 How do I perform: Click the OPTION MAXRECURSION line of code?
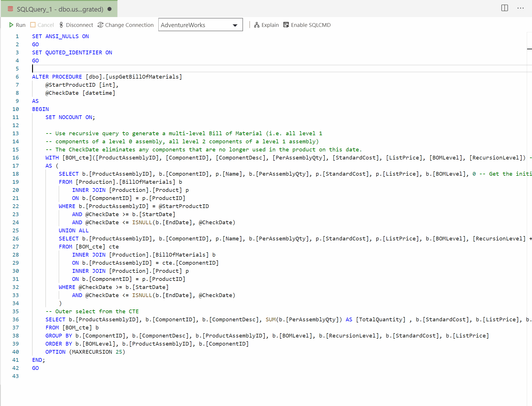[x=85, y=352]
